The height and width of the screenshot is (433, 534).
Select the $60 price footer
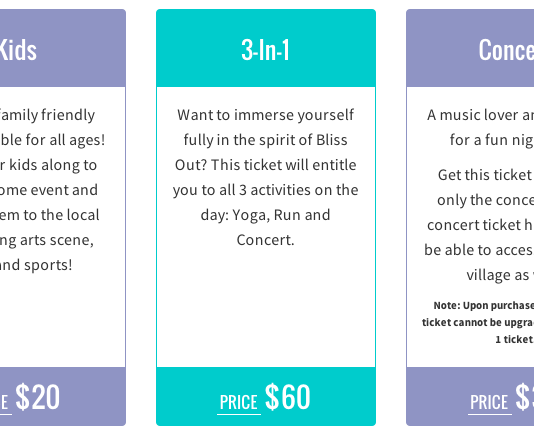click(x=266, y=396)
